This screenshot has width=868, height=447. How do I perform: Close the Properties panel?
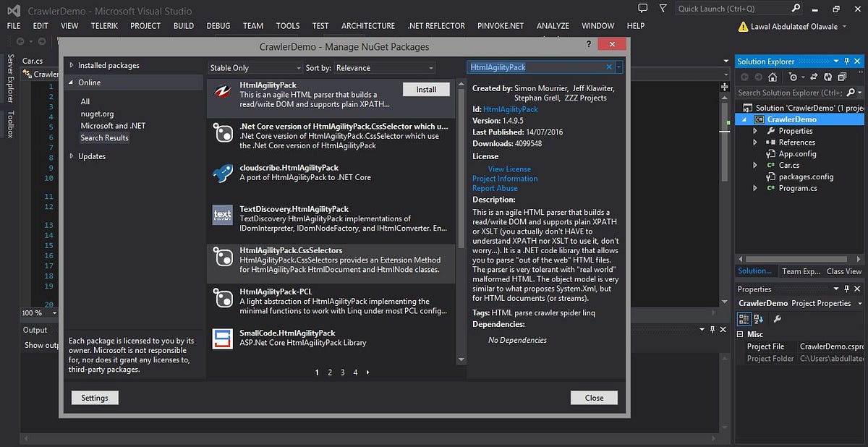click(x=858, y=289)
